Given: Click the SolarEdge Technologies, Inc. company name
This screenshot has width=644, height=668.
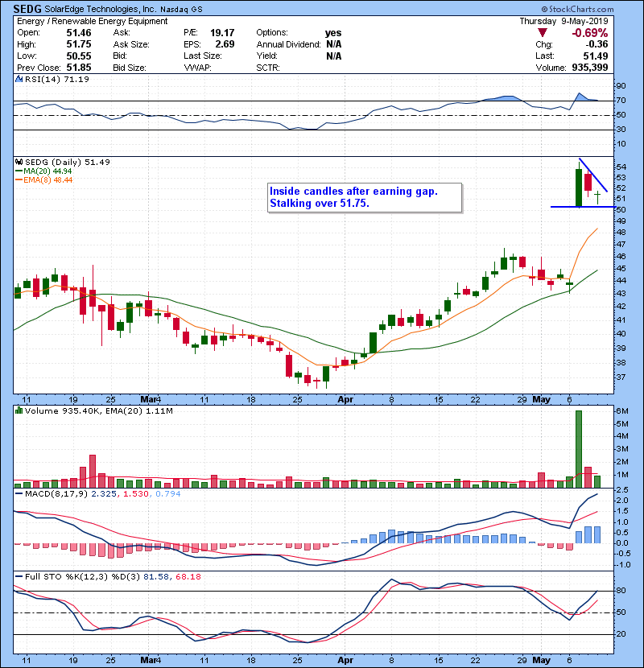Looking at the screenshot, I should 100,9.
